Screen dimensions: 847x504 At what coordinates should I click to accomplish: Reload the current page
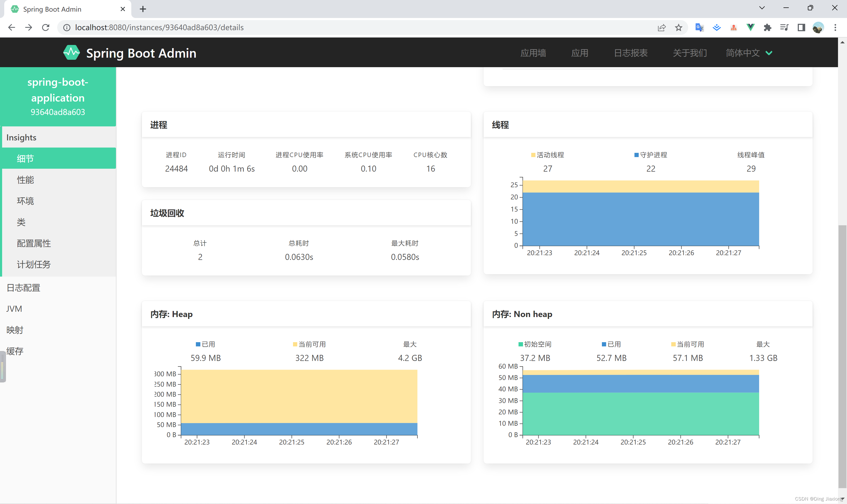(46, 28)
